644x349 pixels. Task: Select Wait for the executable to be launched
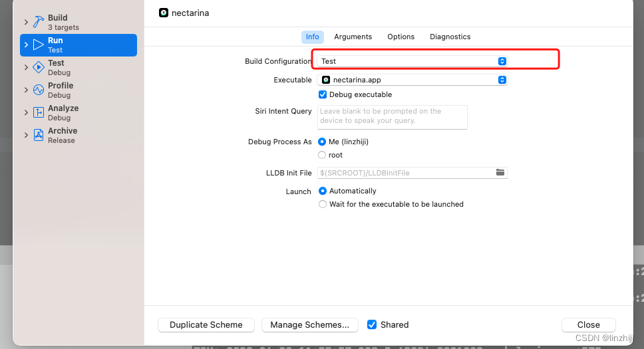tap(323, 204)
